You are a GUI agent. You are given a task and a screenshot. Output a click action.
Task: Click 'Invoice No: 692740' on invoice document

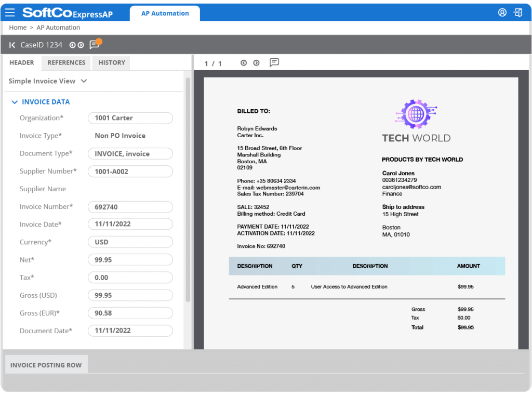click(261, 246)
